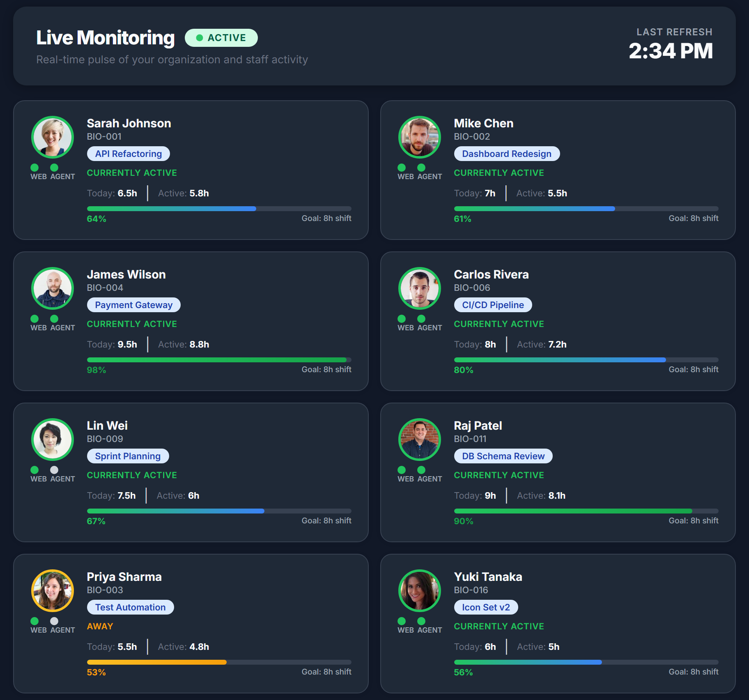Click James Wilson's WEB status dot
Image resolution: width=749 pixels, height=700 pixels.
[x=34, y=319]
